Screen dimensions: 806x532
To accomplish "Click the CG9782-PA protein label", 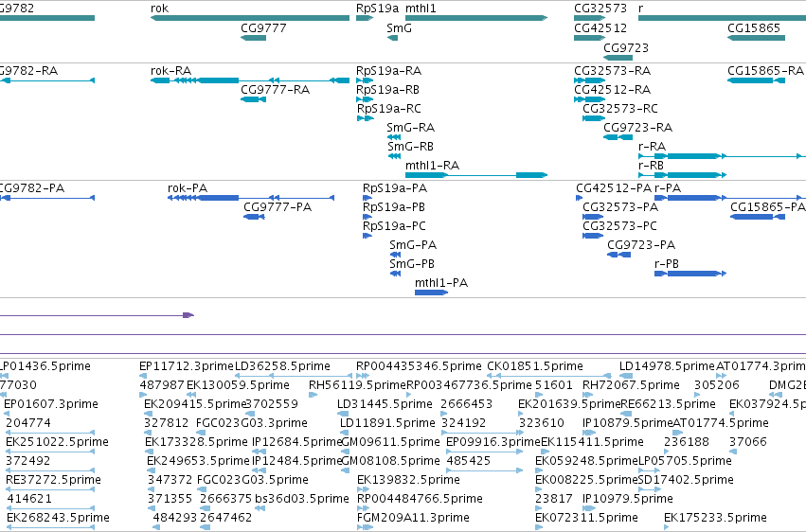I will [32, 188].
